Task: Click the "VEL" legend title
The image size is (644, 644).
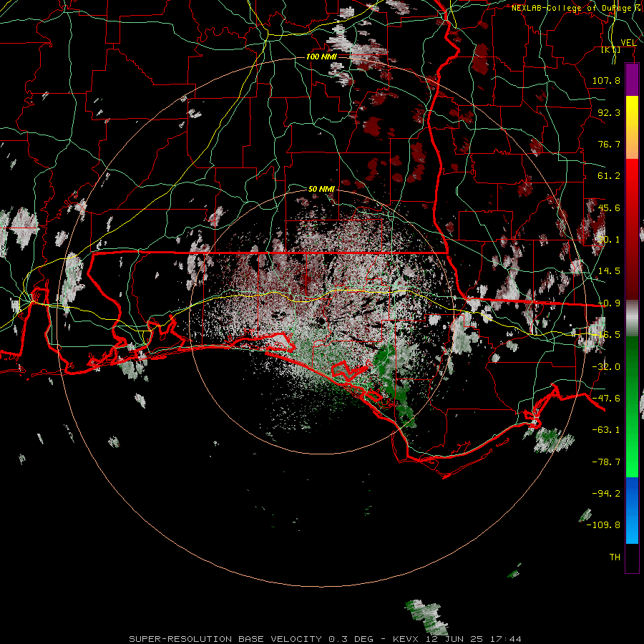Action: [x=628, y=43]
